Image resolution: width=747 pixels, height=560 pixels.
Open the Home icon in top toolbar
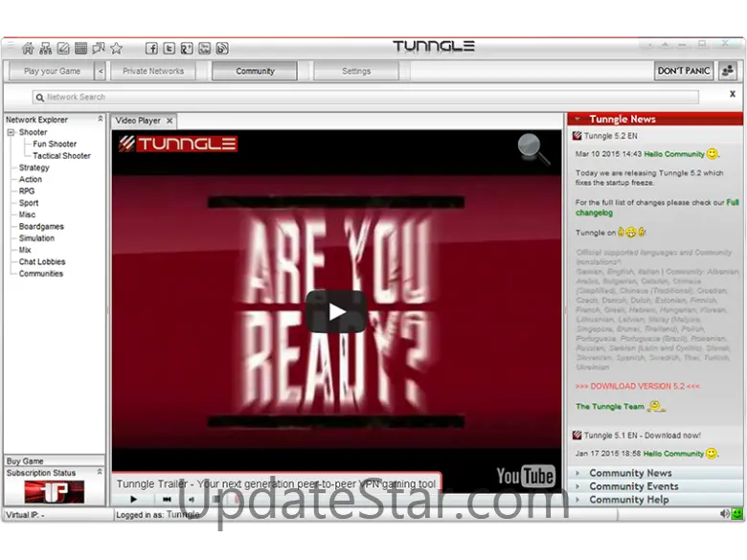click(x=28, y=48)
